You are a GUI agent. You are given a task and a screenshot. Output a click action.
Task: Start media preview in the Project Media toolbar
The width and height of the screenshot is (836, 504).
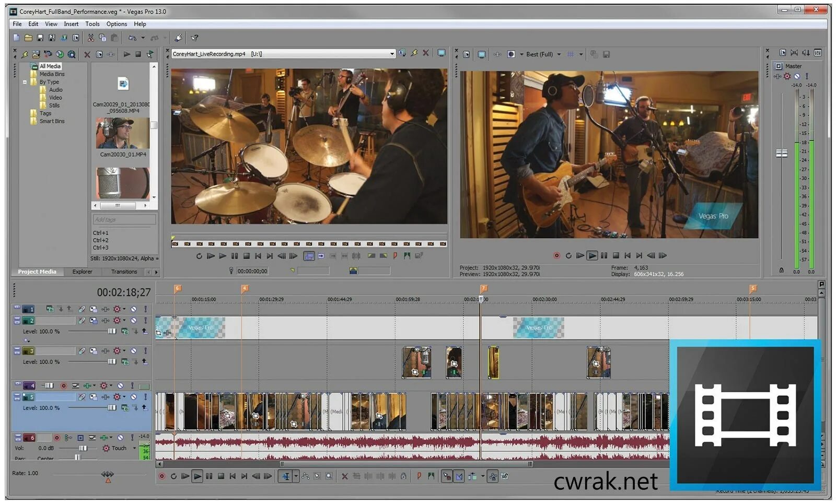click(126, 54)
